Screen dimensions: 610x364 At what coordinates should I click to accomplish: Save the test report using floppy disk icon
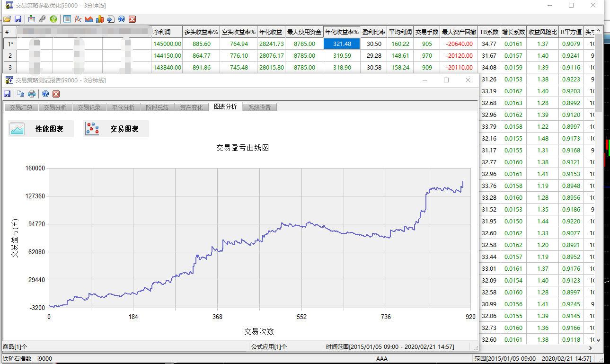(x=8, y=94)
